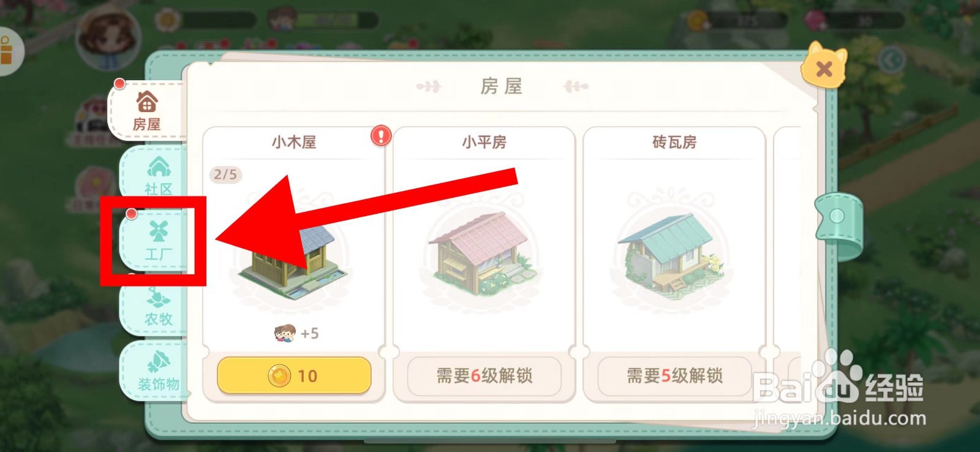Click the red exclamation alert on 小木屋
The image size is (980, 452).
[x=381, y=135]
